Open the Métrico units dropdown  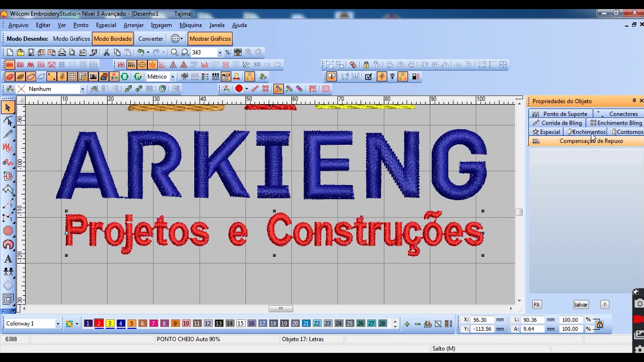click(x=173, y=76)
